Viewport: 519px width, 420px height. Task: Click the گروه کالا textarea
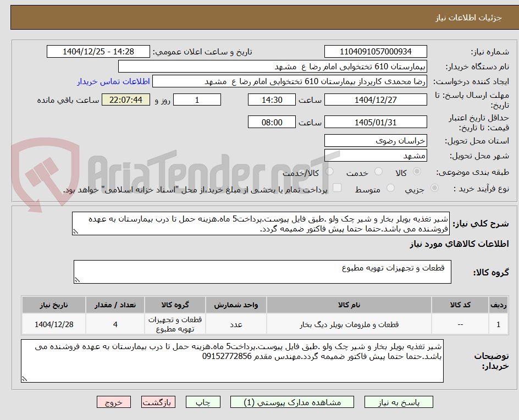262,272
